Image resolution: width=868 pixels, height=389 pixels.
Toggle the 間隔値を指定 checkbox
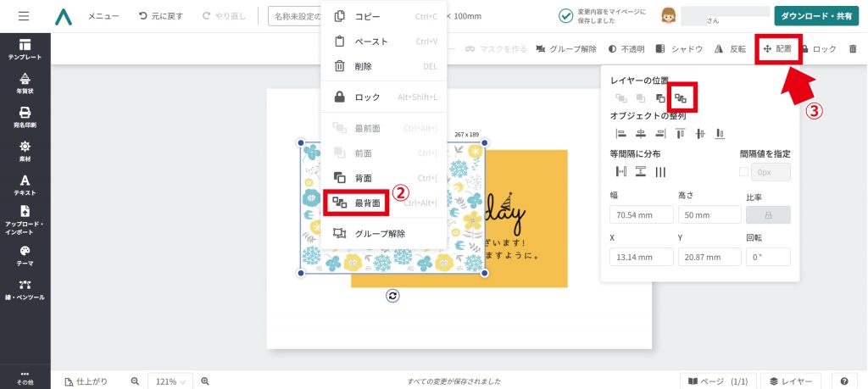[x=744, y=172]
